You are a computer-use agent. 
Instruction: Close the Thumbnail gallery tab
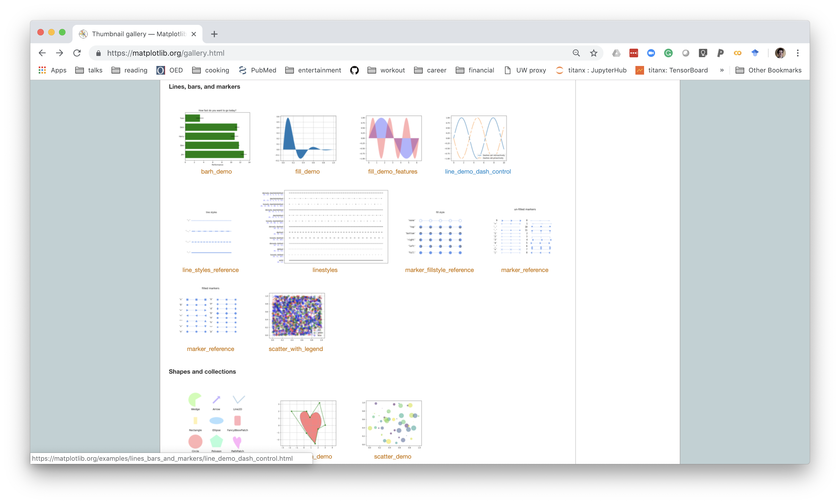tap(194, 34)
